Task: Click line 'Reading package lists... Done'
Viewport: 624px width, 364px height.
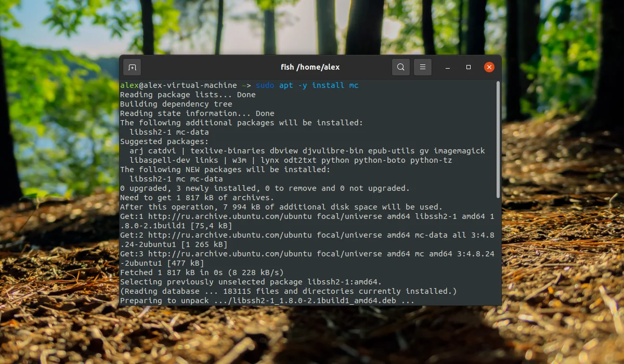Action: click(188, 95)
